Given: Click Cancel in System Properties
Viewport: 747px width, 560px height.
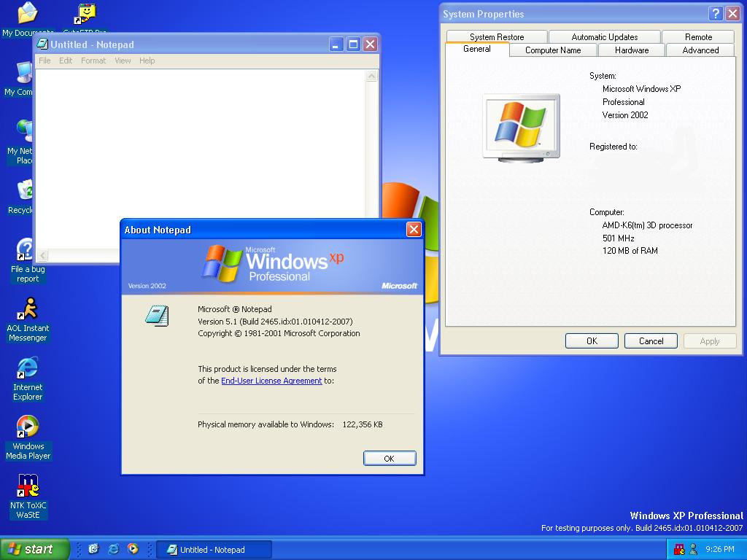Looking at the screenshot, I should point(651,341).
